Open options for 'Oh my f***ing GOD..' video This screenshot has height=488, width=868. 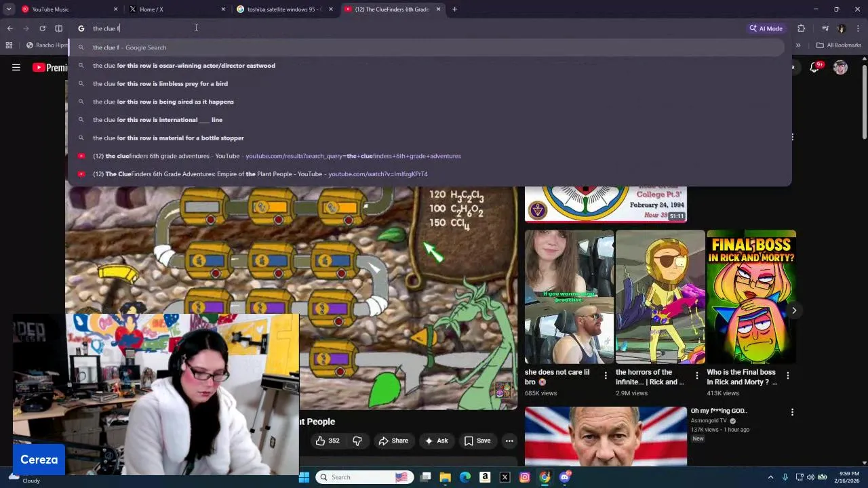(792, 412)
